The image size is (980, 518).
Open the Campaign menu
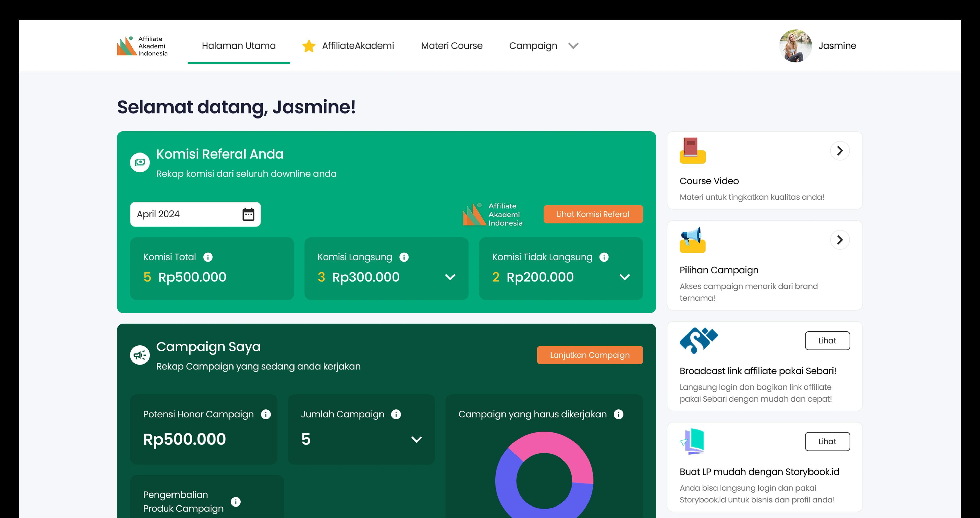[x=533, y=46]
